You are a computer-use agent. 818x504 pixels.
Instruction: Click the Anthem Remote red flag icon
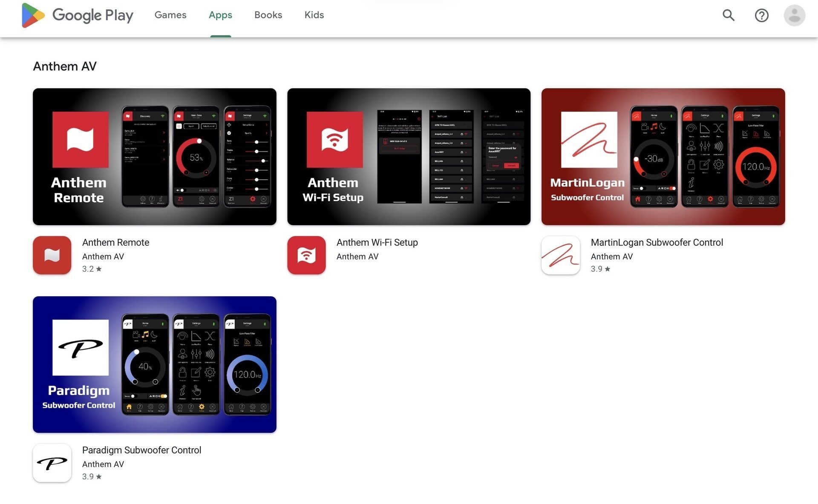tap(52, 255)
